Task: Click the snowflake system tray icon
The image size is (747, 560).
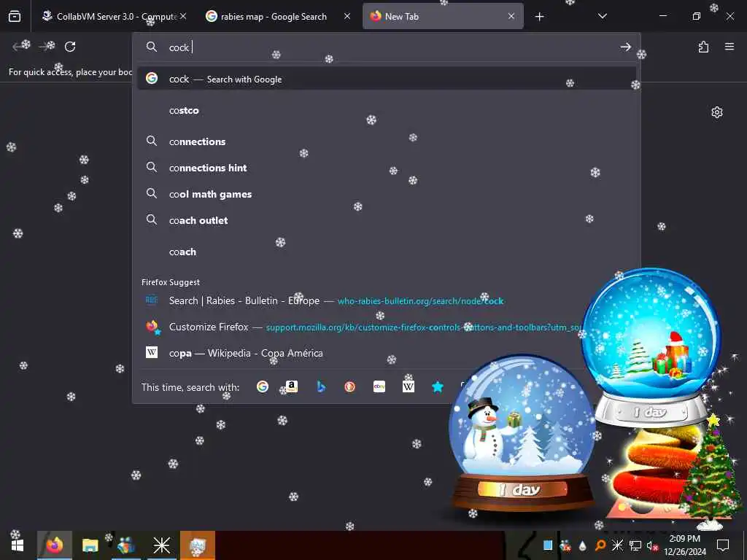Action: (x=617, y=545)
